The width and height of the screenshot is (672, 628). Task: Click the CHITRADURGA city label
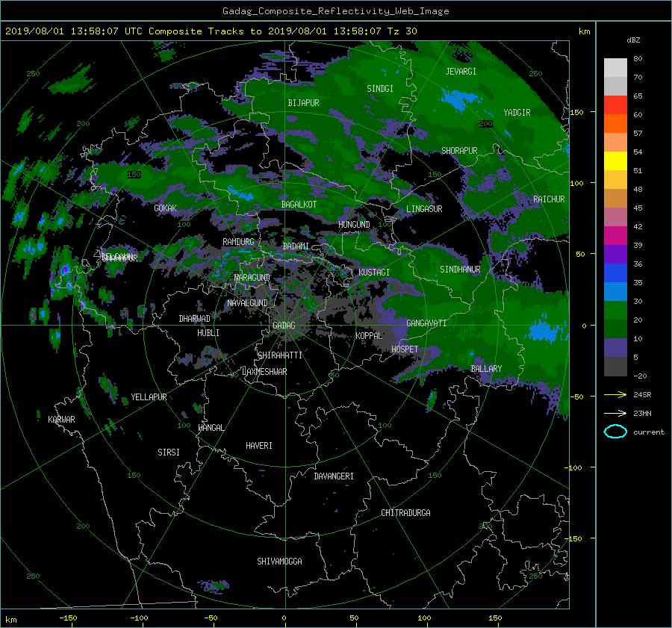(405, 513)
